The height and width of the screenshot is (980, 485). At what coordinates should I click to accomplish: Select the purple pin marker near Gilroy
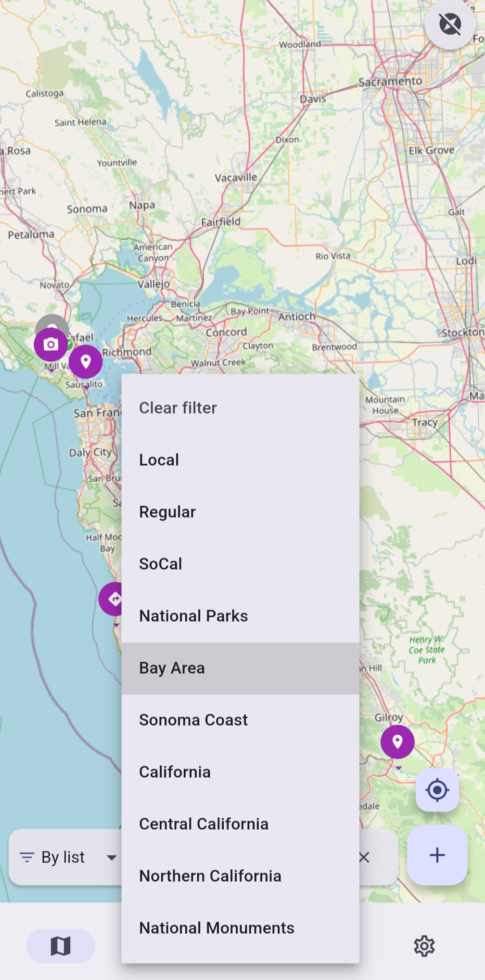[397, 742]
